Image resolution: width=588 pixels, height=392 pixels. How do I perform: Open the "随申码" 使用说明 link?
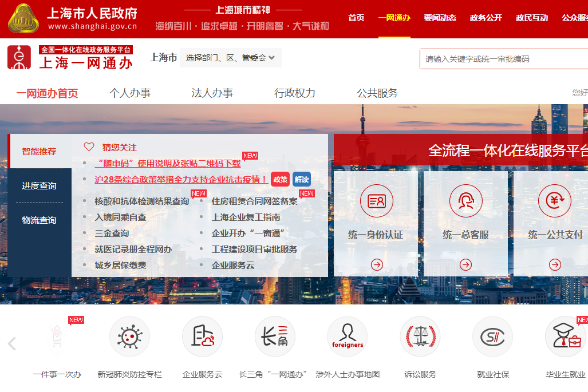click(168, 164)
